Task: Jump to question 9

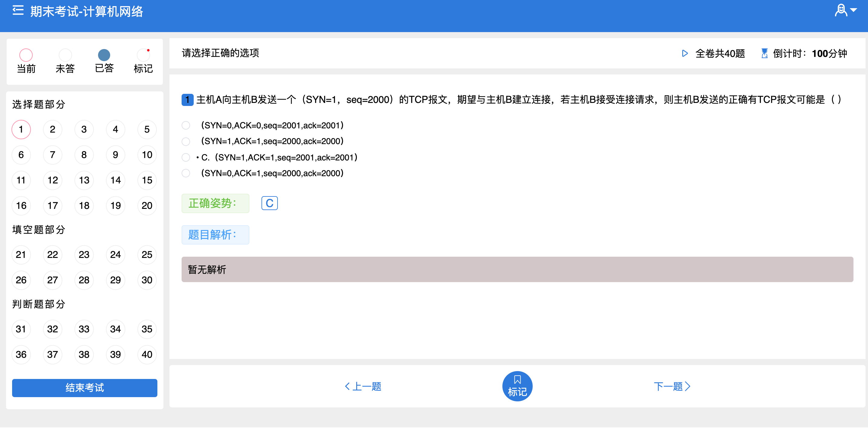Action: pyautogui.click(x=116, y=155)
